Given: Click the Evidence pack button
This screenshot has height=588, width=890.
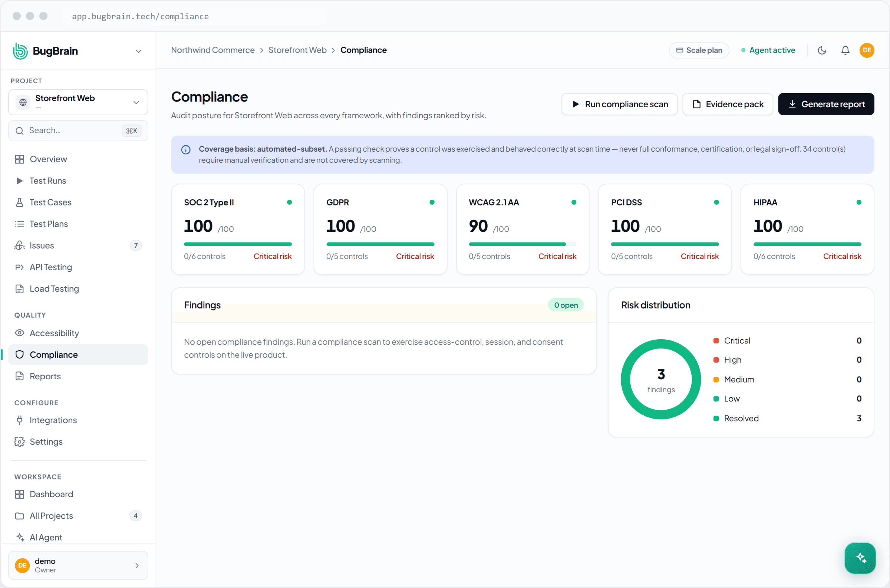Looking at the screenshot, I should coord(728,104).
